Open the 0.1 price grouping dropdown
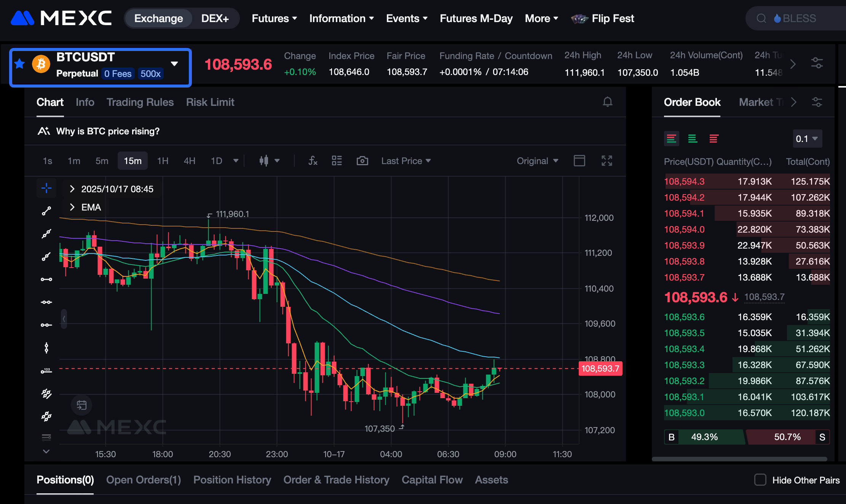Viewport: 846px width, 504px height. point(807,139)
